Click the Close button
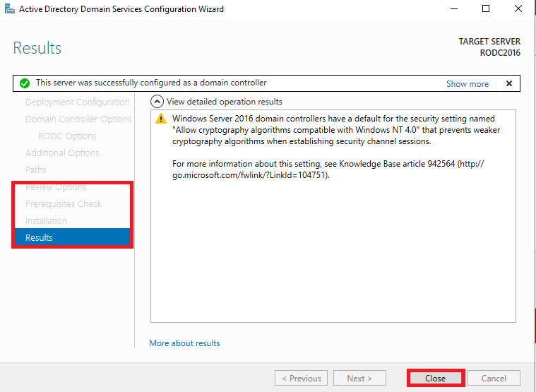 pyautogui.click(x=435, y=379)
